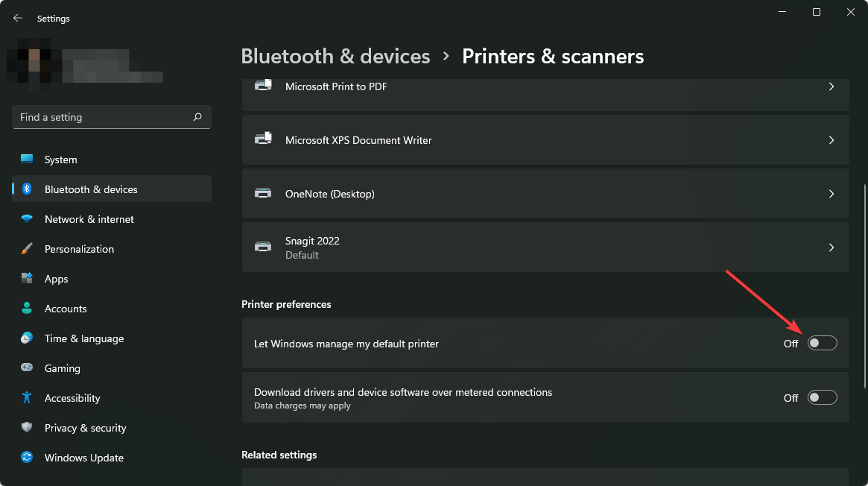Open Accessibility settings

(x=112, y=398)
